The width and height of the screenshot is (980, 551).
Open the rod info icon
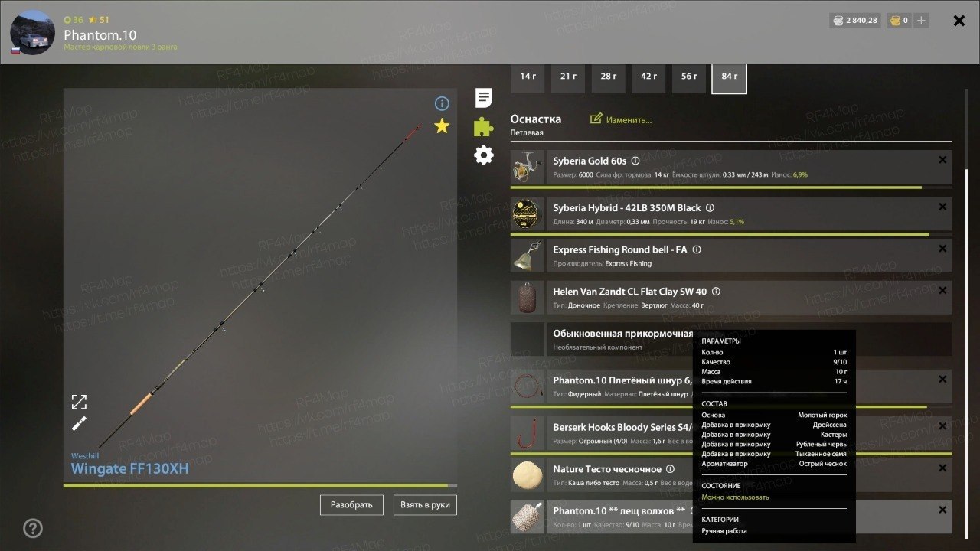tap(442, 103)
